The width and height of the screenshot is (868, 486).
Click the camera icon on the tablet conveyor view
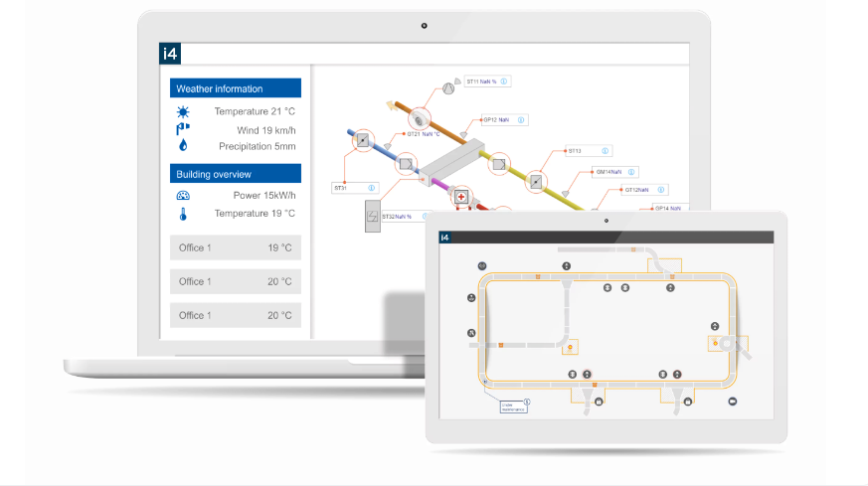click(x=733, y=402)
